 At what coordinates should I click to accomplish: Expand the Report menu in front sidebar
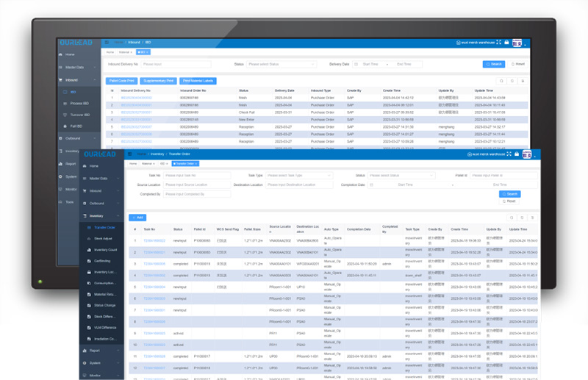[102, 351]
